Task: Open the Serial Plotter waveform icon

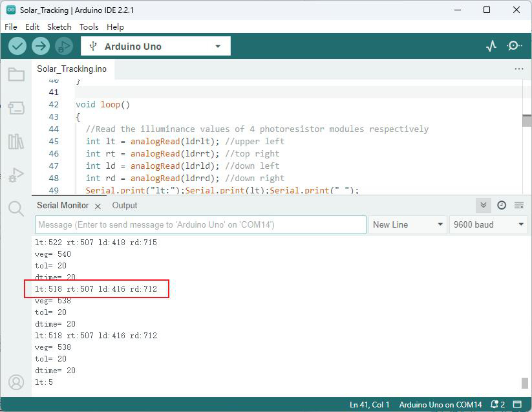Action: pos(491,46)
